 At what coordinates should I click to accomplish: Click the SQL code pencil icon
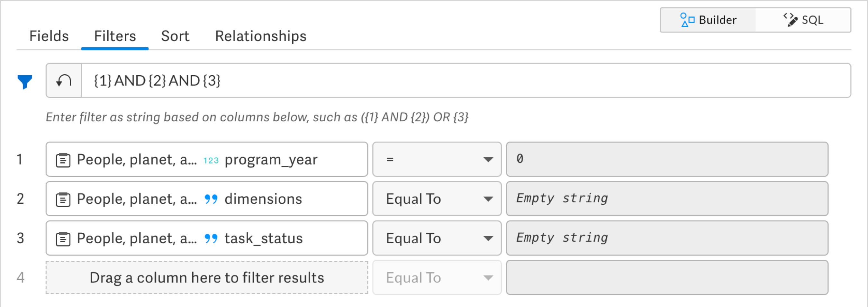click(791, 20)
